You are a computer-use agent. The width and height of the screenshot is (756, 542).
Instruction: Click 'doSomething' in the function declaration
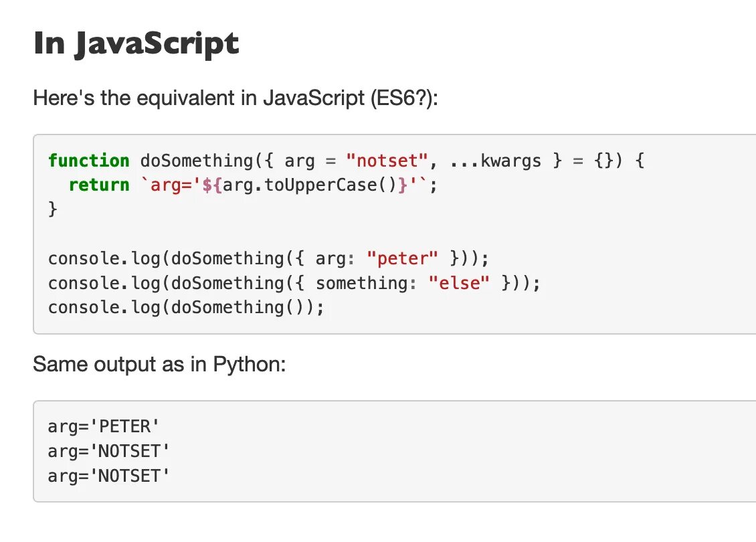[x=196, y=161]
